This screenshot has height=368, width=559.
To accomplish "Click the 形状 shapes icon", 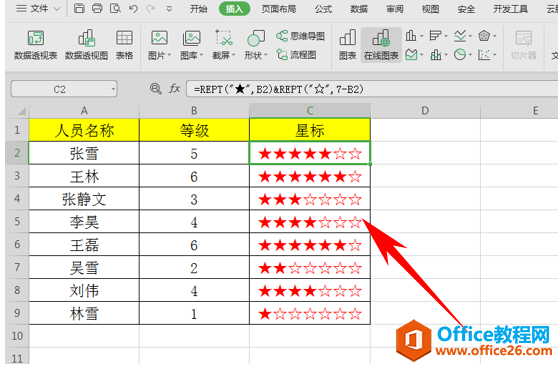I will [x=256, y=38].
